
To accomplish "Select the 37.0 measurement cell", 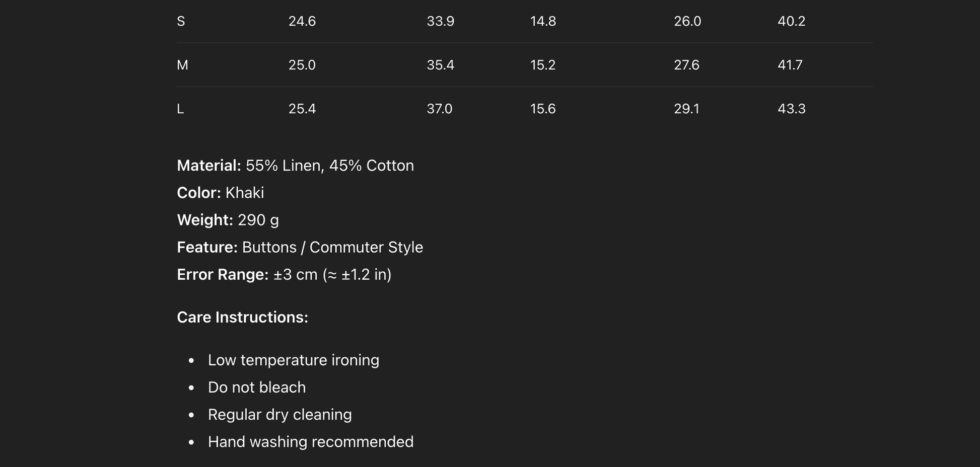I will (439, 109).
